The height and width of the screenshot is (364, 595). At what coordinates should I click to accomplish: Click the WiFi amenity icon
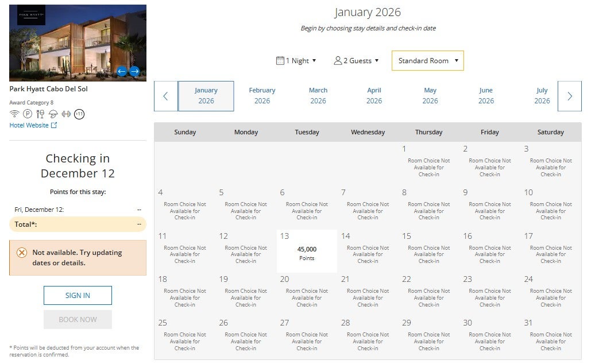pos(14,114)
